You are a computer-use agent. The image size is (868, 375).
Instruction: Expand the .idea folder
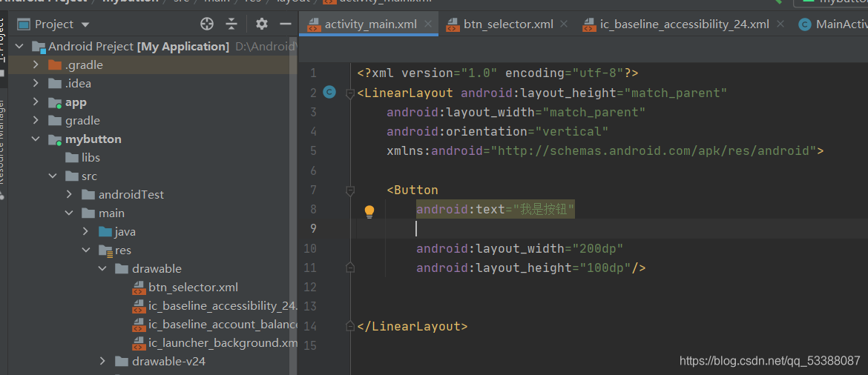[36, 84]
